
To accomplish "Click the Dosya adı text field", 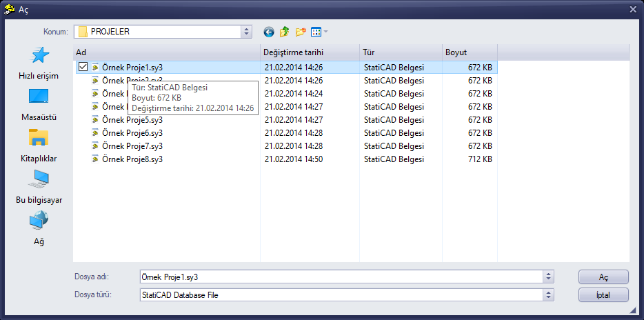I will [342, 277].
